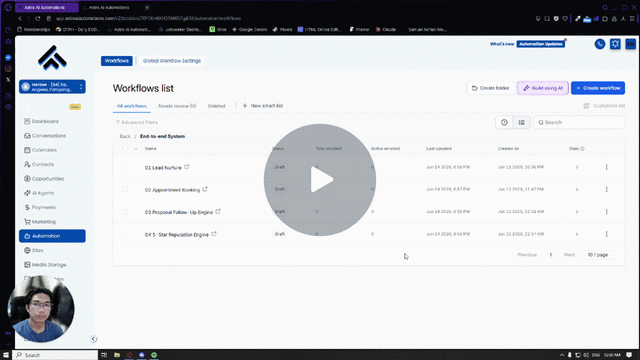This screenshot has width=640, height=360.
Task: Collapse sidebar with the arrow icon
Action: point(93,339)
